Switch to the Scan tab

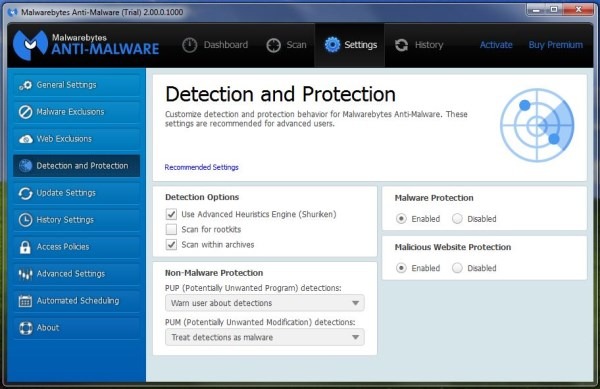(x=286, y=45)
